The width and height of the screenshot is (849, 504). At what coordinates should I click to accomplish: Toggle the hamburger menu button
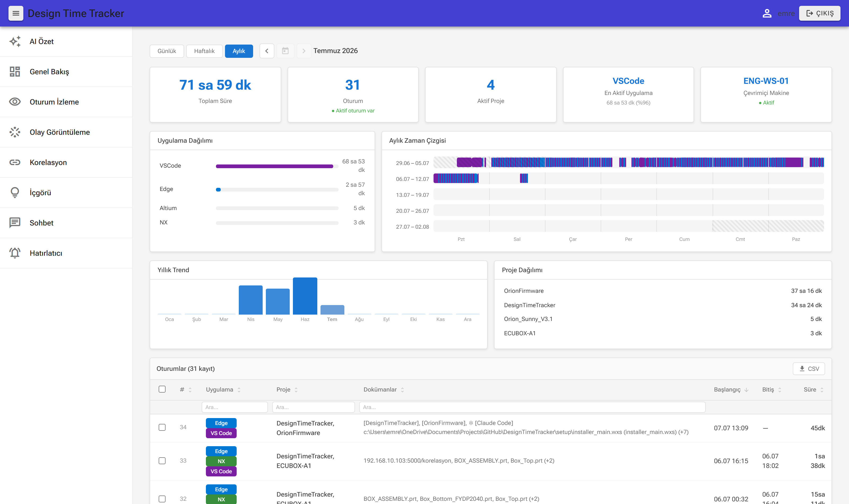coord(16,13)
